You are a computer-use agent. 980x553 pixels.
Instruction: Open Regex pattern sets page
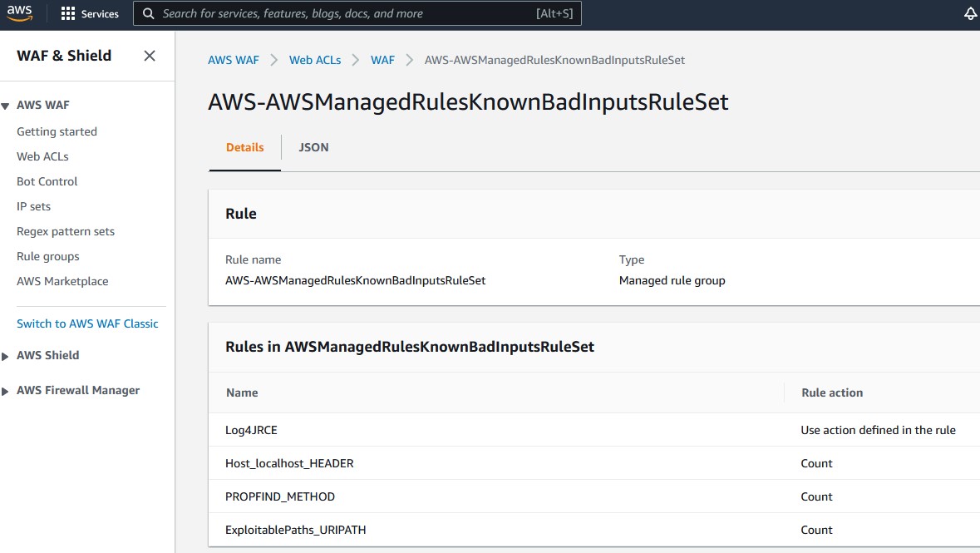(66, 231)
